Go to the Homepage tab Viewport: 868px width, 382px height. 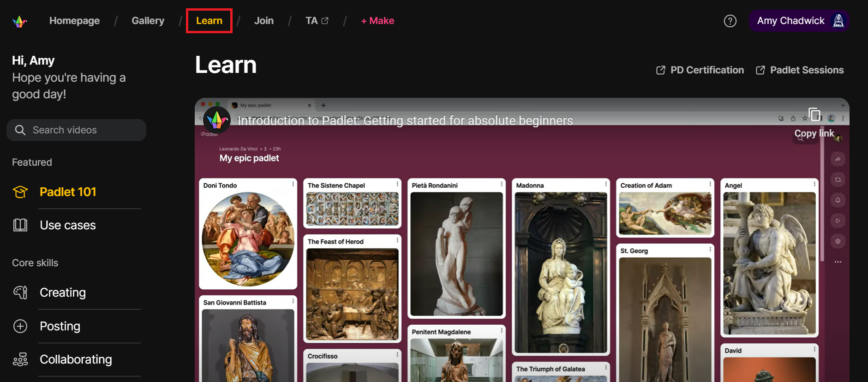(74, 21)
